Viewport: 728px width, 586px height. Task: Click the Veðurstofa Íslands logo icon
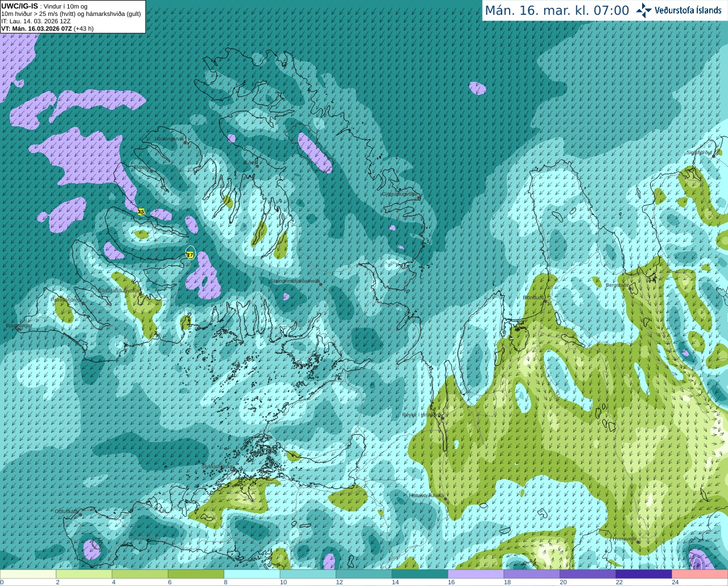[x=644, y=10]
